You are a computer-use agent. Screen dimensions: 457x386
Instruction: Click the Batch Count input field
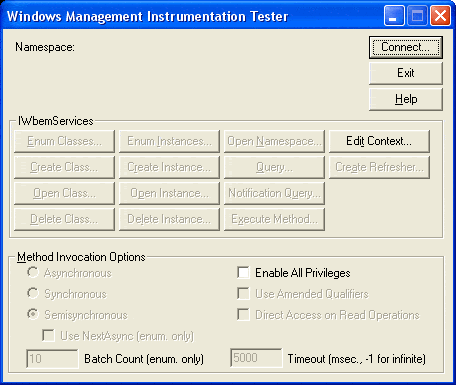52,359
